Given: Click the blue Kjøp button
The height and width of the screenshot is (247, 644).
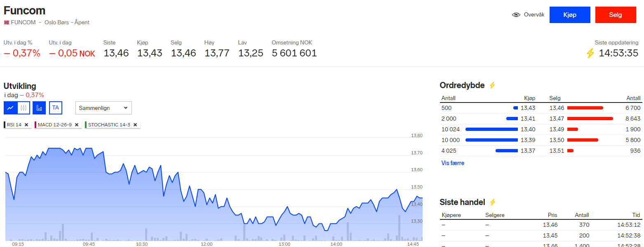Looking at the screenshot, I should click(570, 15).
